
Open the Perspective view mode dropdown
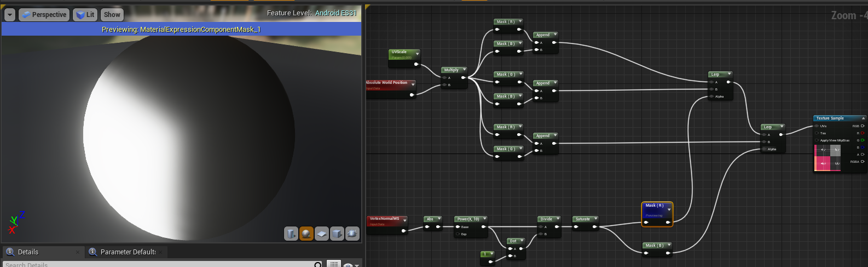pos(44,15)
